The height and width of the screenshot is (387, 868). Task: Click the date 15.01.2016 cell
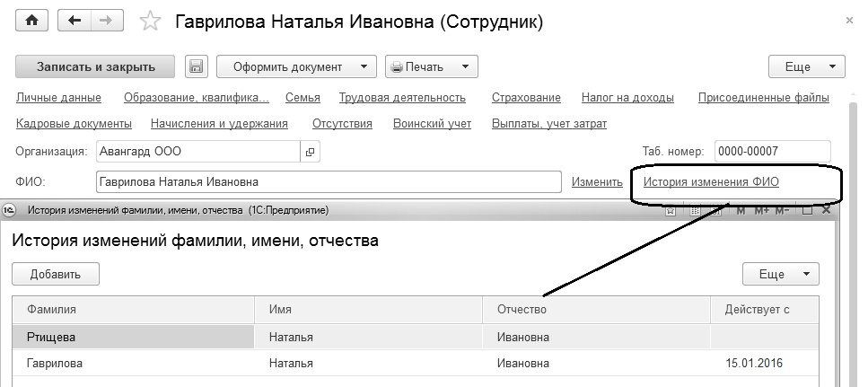(765, 363)
